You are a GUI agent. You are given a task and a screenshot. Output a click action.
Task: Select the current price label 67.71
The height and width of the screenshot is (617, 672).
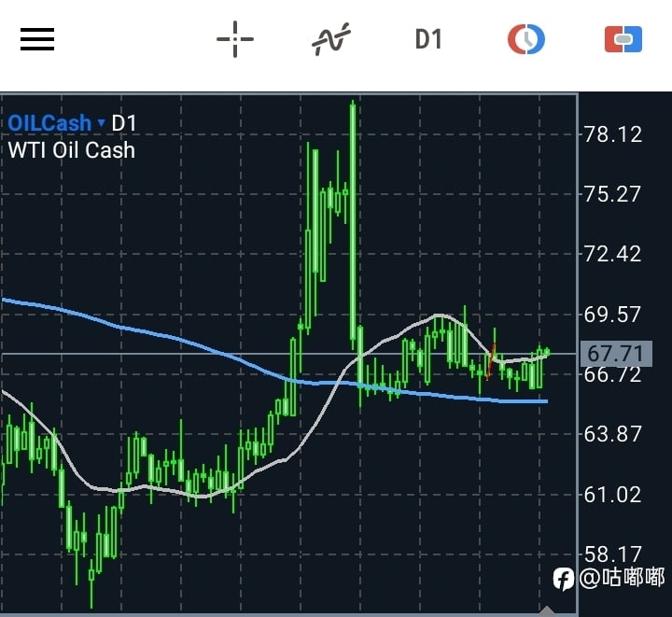(x=616, y=354)
